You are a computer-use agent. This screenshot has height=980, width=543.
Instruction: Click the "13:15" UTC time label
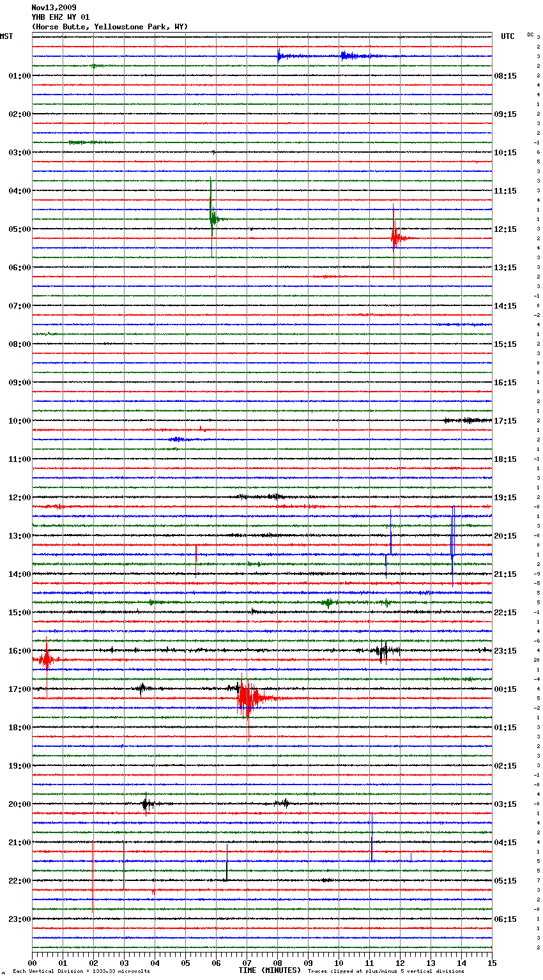point(505,268)
